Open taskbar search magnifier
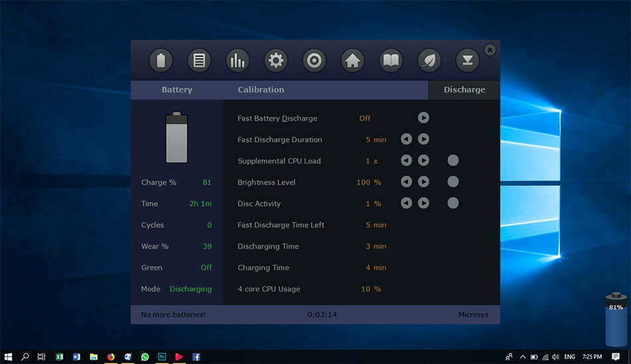Viewport: 631px width, 364px height. (25, 357)
